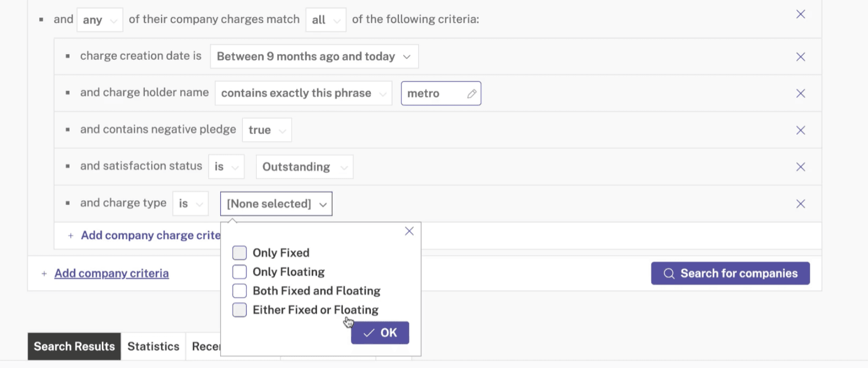Remove the company charges criteria group

tap(800, 14)
